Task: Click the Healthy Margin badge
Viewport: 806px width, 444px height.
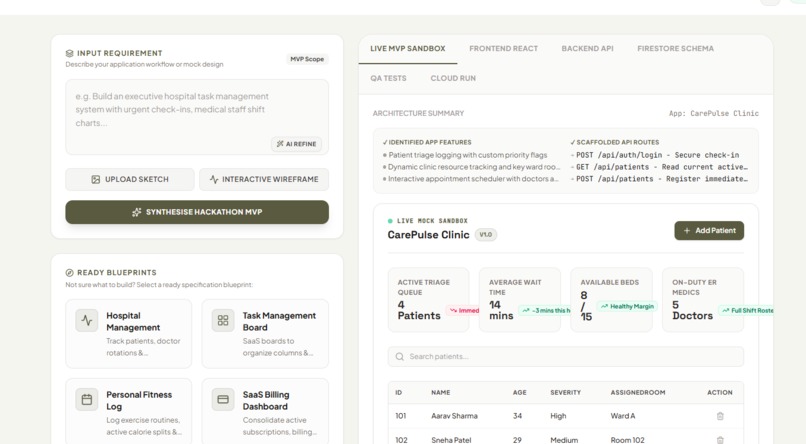Action: 627,306
